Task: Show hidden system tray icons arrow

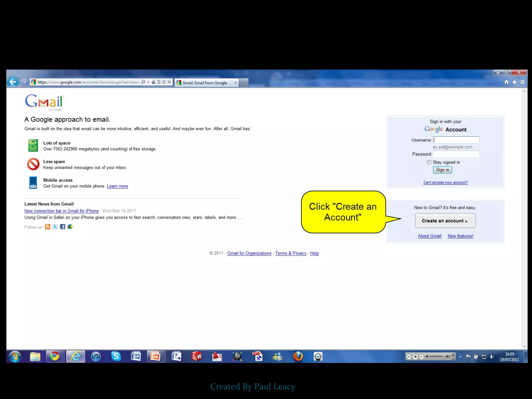Action: point(460,357)
